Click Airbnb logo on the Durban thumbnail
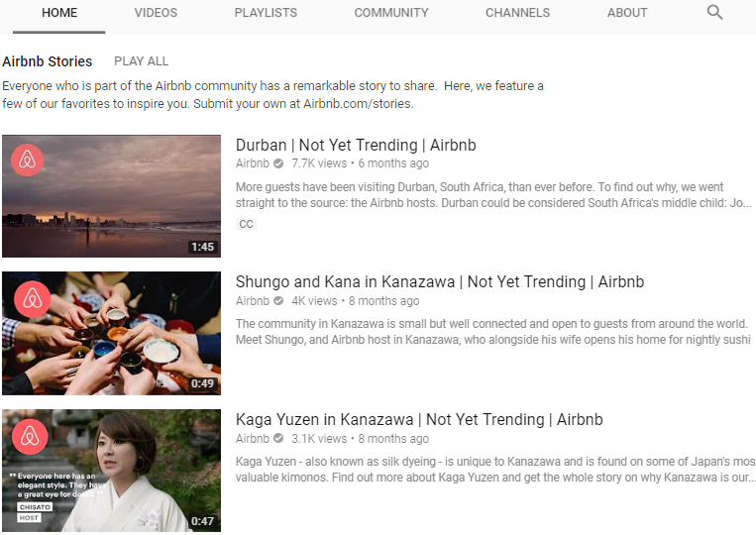 coord(28,160)
